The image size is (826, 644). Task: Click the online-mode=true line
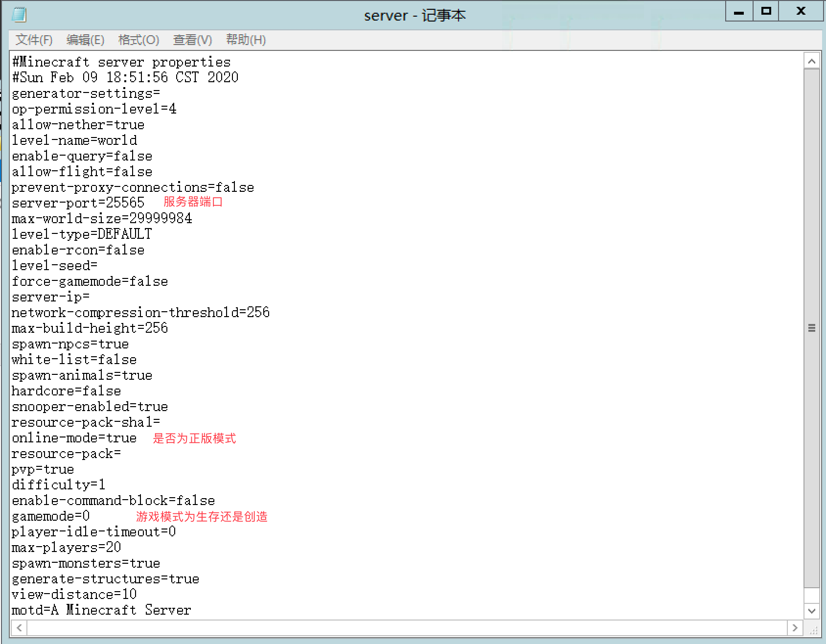point(74,438)
